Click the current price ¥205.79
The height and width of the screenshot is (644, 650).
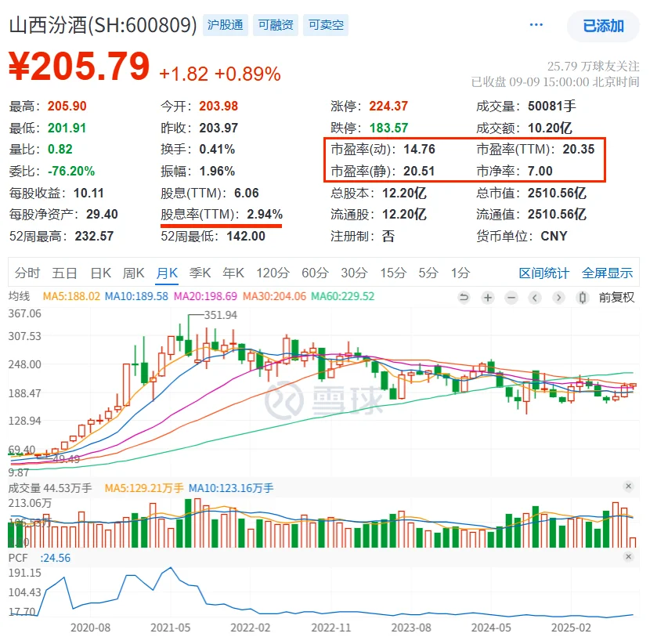point(79,66)
